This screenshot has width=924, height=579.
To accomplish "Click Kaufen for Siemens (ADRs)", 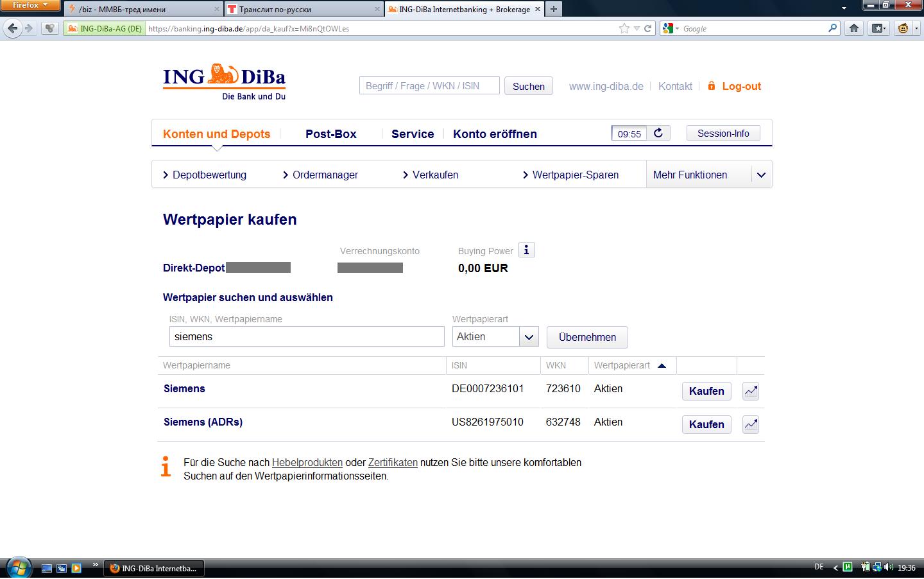I will click(x=706, y=424).
